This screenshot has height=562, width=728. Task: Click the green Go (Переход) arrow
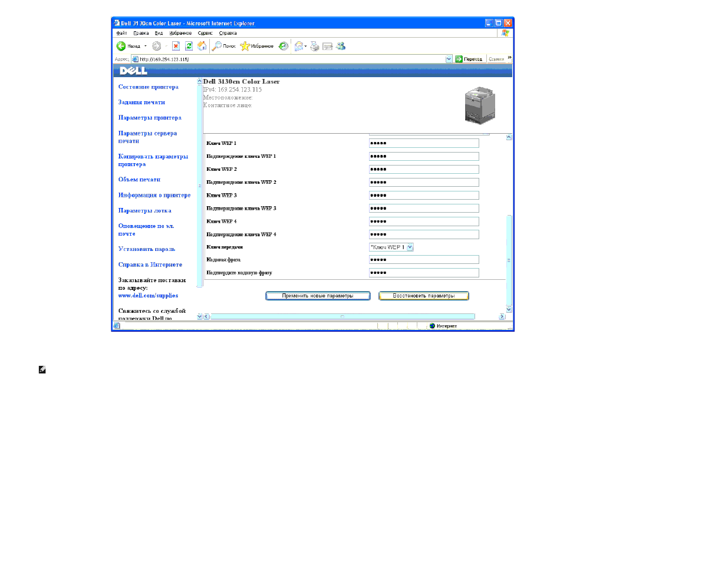tap(459, 59)
